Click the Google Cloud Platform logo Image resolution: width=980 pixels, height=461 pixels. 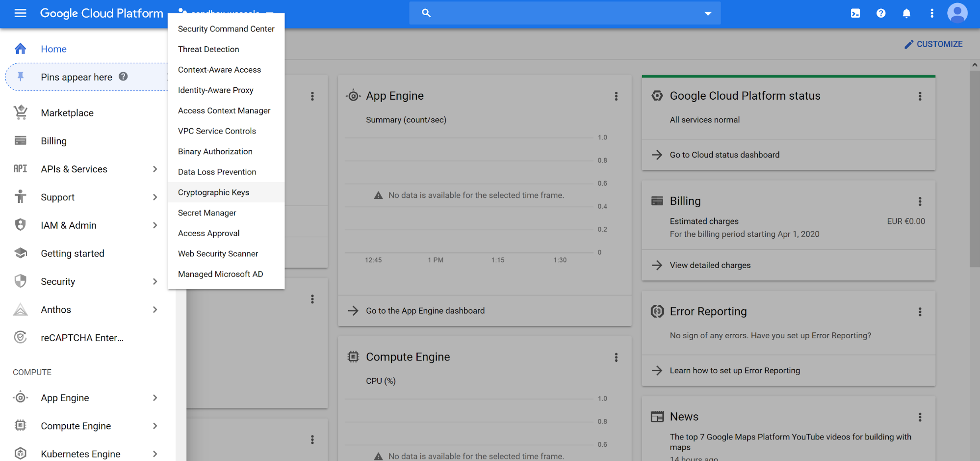click(x=102, y=13)
